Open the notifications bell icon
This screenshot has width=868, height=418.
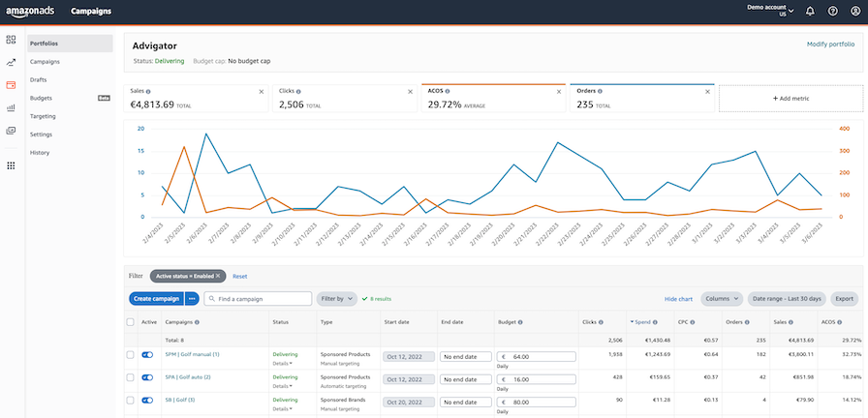coord(810,12)
